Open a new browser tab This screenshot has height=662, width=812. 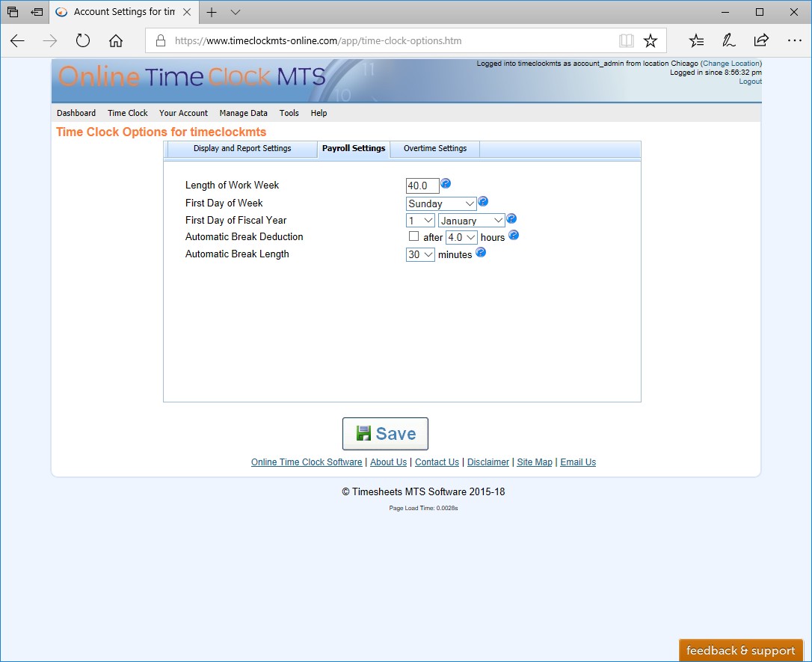point(212,13)
